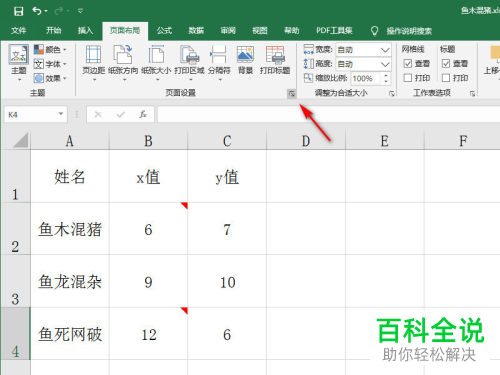Launch the 调整为合适大小 dialog launcher
Viewport: 500px width, 375px height.
(x=392, y=94)
